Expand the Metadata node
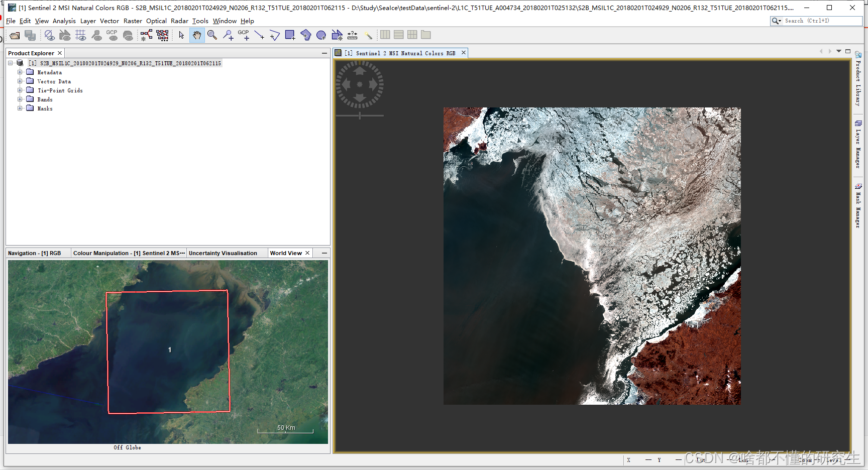Image resolution: width=868 pixels, height=470 pixels. (20, 72)
